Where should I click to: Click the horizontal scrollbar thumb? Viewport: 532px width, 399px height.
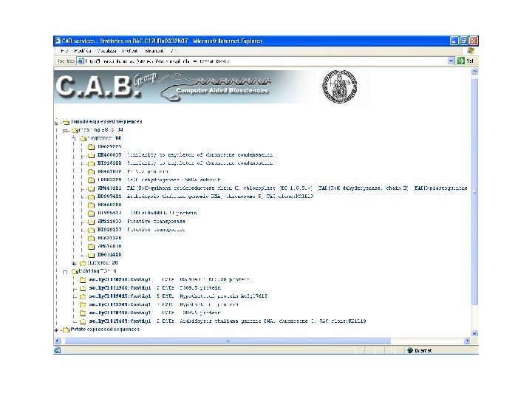228,341
